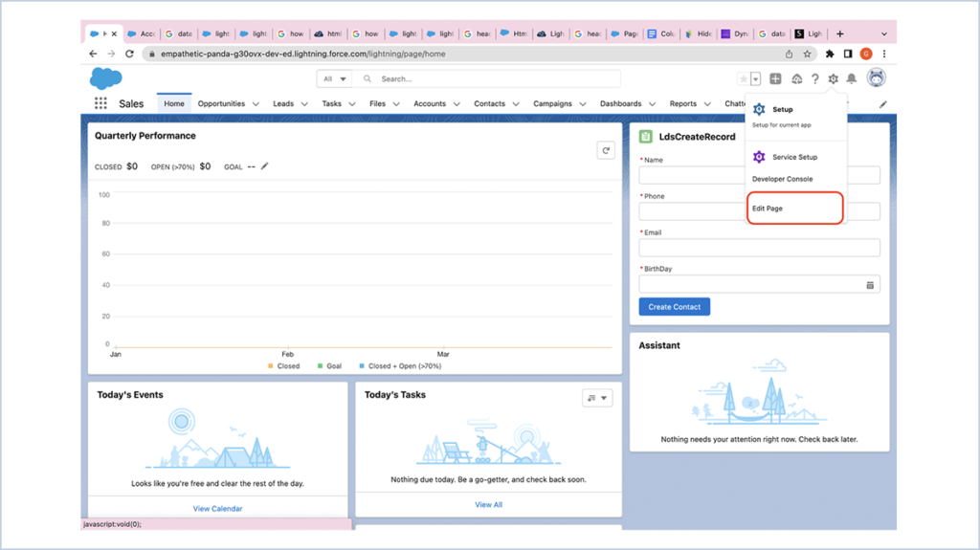Open Today's Tasks filter dropdown
Screen dimensions: 980x550
point(597,398)
